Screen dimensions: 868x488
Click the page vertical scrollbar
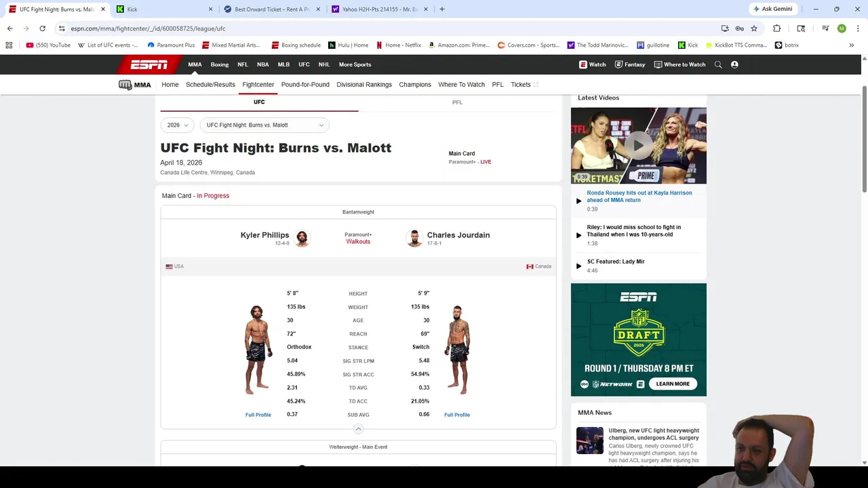click(864, 139)
